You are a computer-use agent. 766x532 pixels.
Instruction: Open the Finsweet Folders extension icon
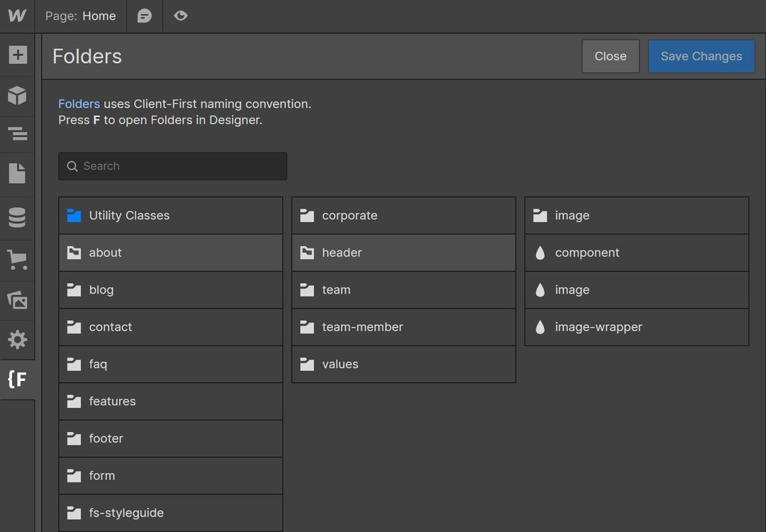click(17, 379)
